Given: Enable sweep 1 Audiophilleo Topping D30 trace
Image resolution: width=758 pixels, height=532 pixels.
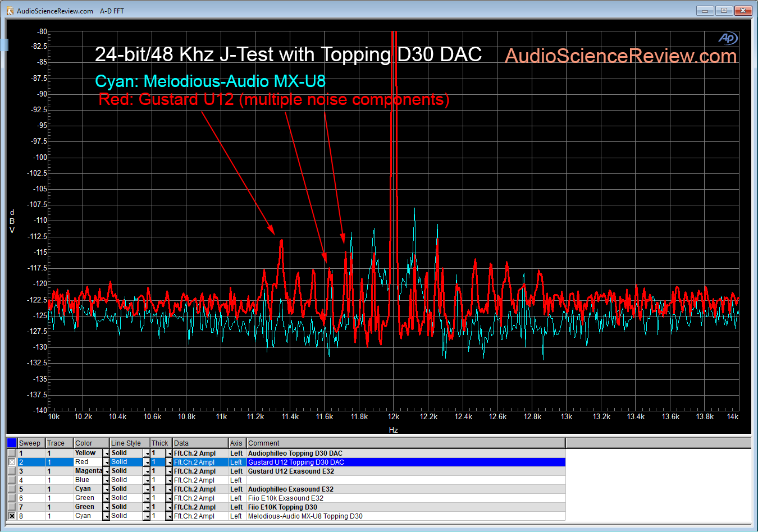Looking at the screenshot, I should pyautogui.click(x=12, y=453).
